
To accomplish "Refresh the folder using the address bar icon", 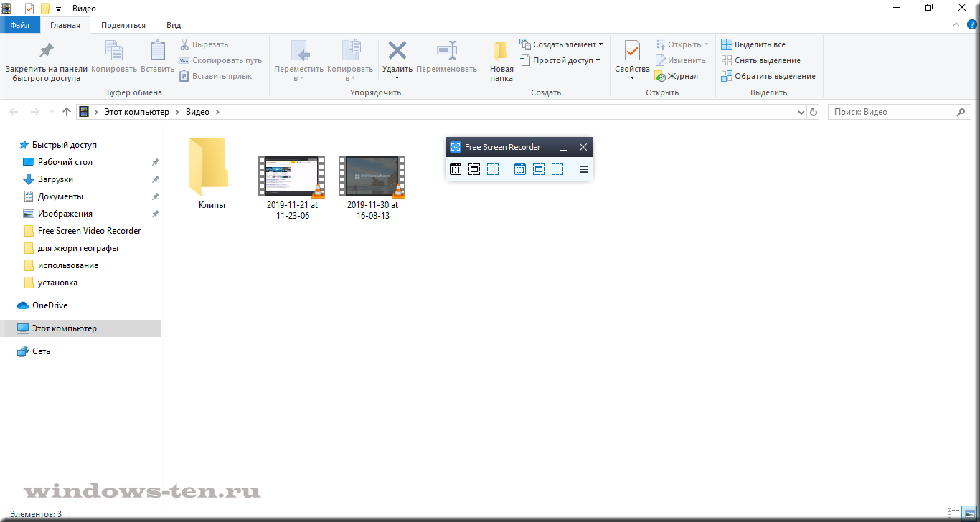I will (813, 112).
